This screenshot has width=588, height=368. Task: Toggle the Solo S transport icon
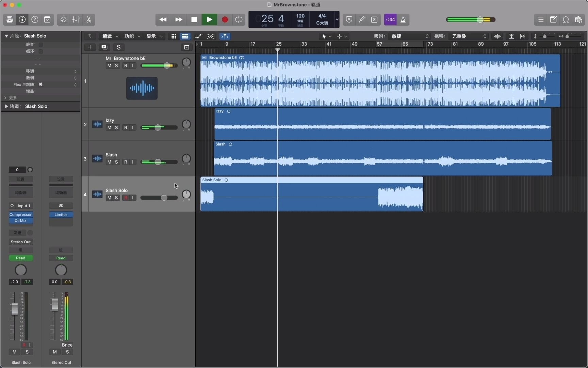pos(374,19)
